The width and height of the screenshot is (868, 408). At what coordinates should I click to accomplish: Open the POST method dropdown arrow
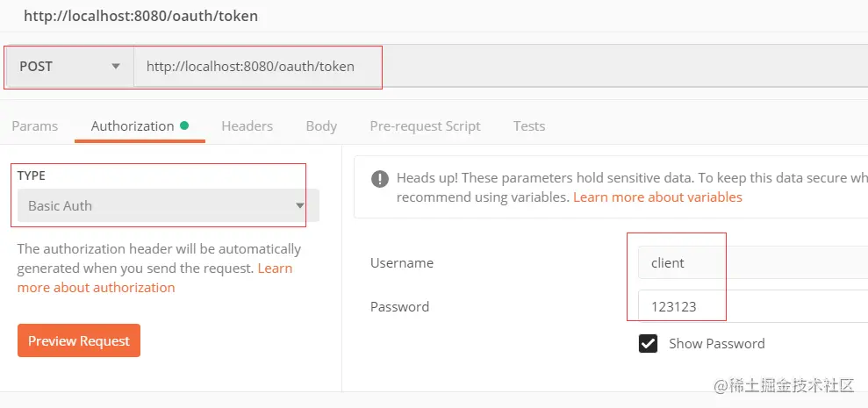pos(116,67)
